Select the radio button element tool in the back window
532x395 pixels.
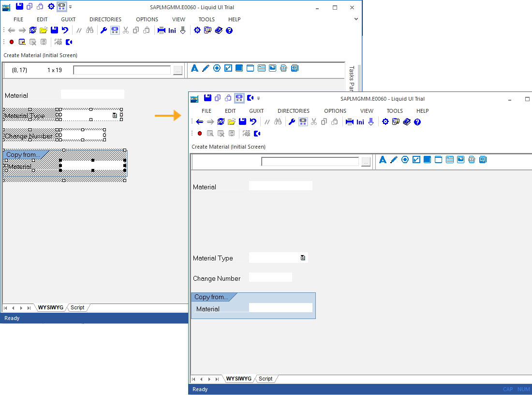point(217,68)
